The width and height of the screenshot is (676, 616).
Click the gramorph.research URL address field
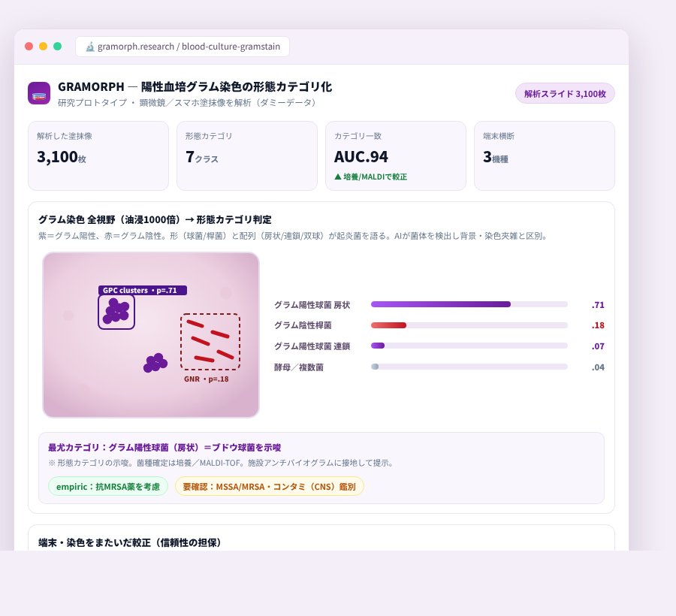pos(183,47)
